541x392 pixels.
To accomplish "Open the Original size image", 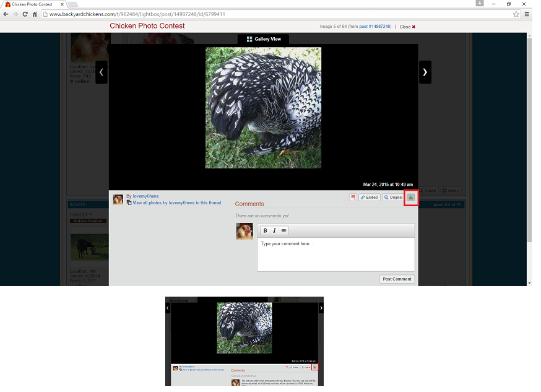I will 393,198.
